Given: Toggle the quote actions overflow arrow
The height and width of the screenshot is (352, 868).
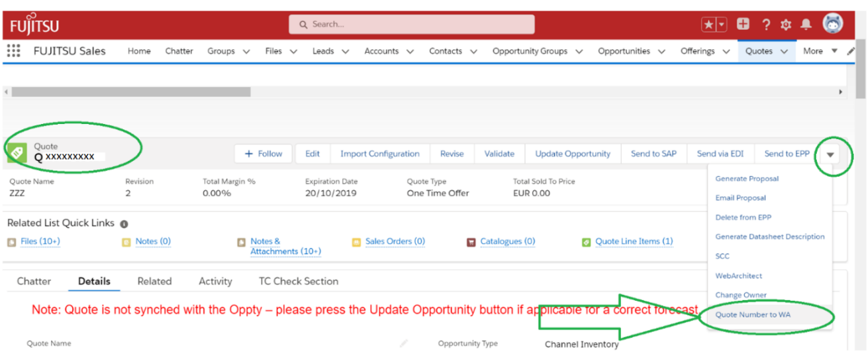Looking at the screenshot, I should click(830, 154).
